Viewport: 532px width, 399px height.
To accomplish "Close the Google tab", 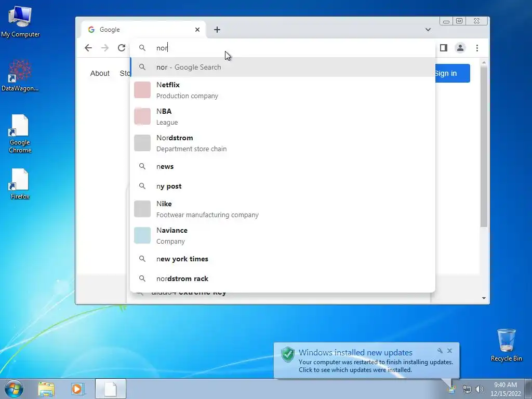I will pyautogui.click(x=197, y=30).
